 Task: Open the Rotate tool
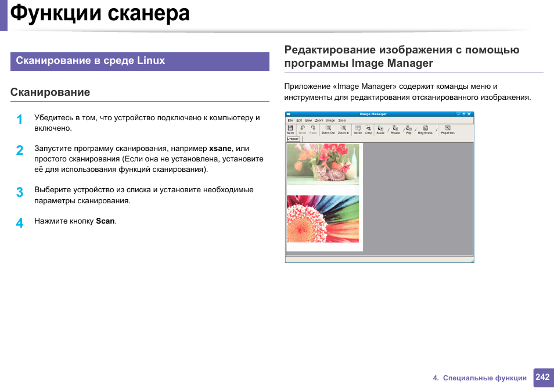coord(395,130)
